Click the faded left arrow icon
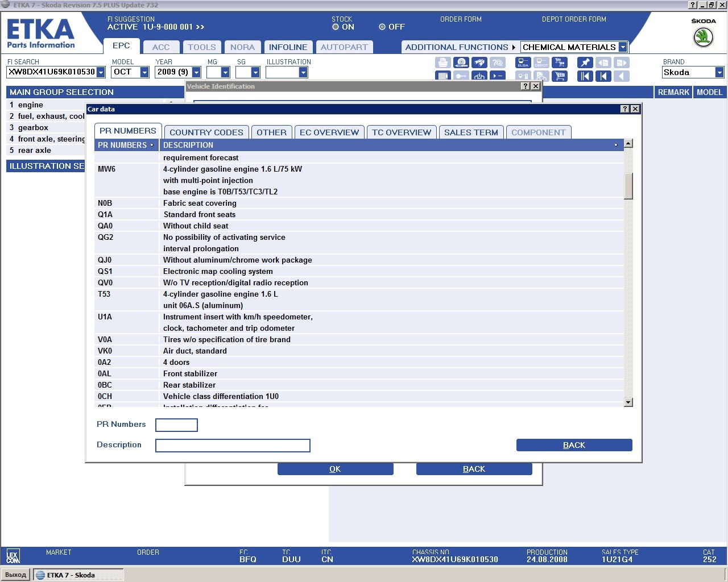The image size is (728, 582). click(x=622, y=76)
